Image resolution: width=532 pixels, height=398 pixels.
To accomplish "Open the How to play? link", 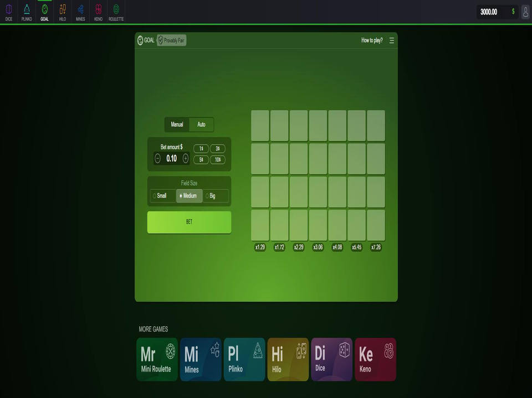I will pos(372,40).
